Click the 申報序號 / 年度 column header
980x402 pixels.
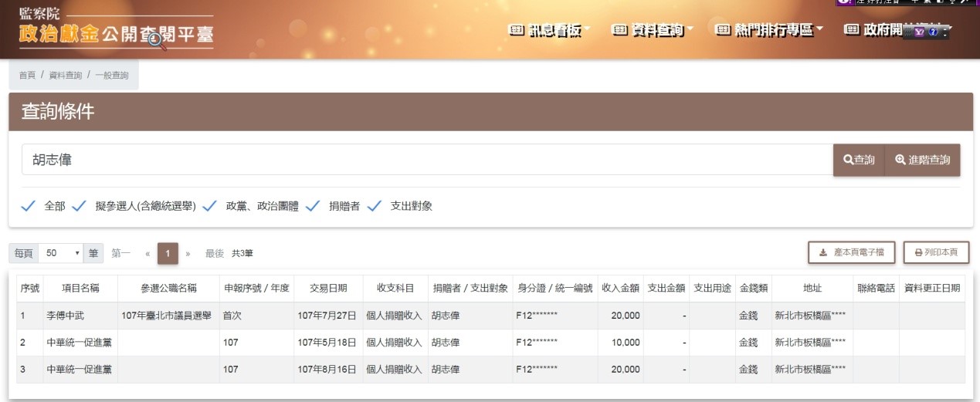pyautogui.click(x=256, y=288)
